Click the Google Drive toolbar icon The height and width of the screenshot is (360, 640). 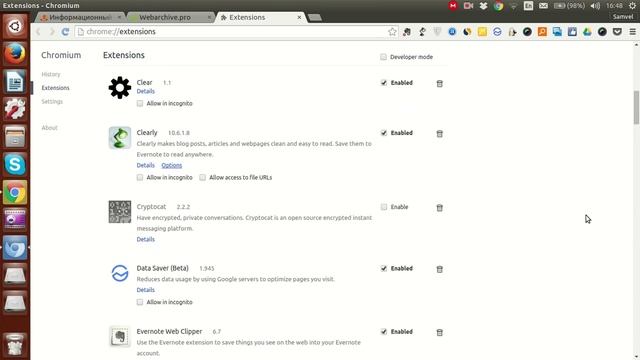(587, 31)
